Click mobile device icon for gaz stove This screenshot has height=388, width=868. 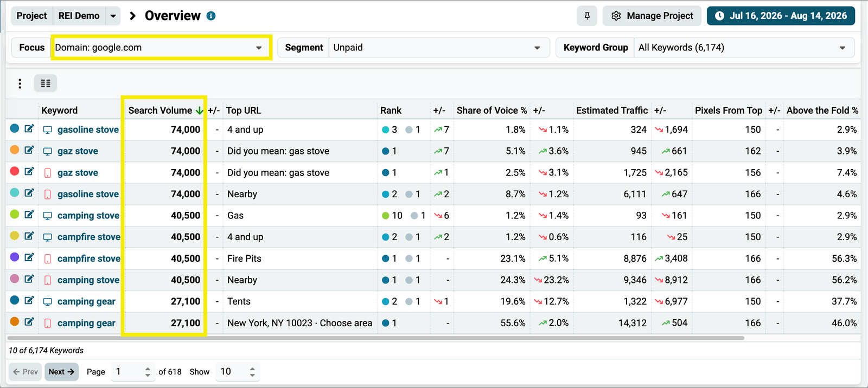48,173
